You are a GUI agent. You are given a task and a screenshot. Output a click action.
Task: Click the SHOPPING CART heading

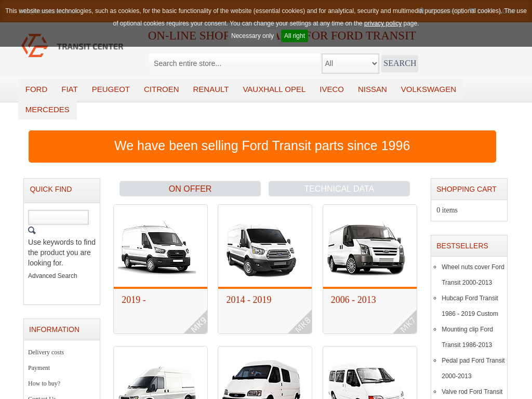coord(466,189)
